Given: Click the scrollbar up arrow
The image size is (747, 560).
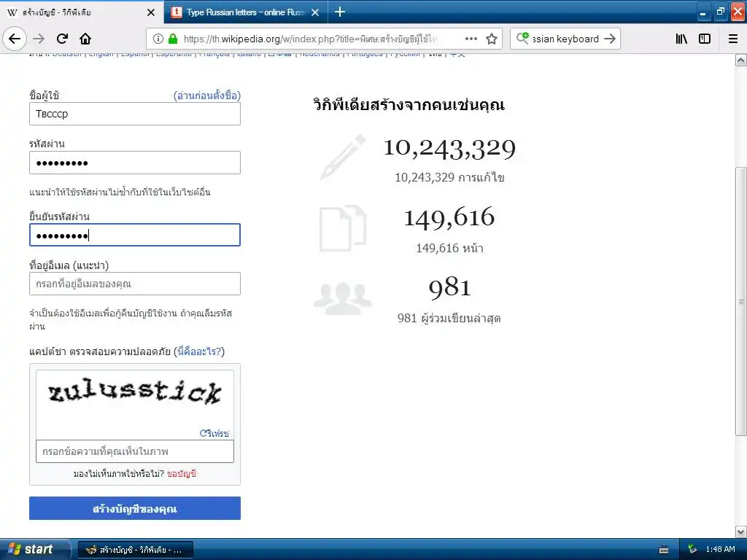Looking at the screenshot, I should pyautogui.click(x=741, y=60).
